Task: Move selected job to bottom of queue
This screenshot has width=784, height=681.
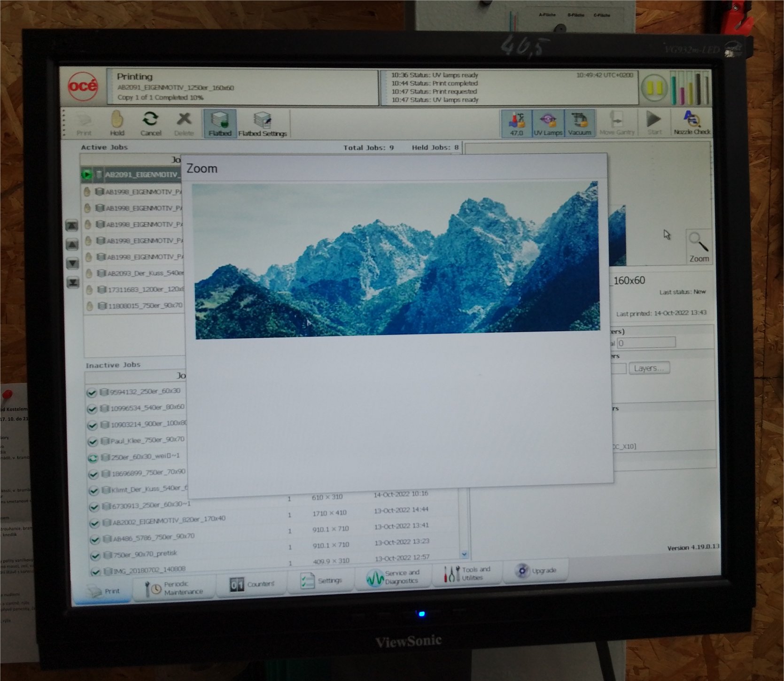Action: point(73,282)
